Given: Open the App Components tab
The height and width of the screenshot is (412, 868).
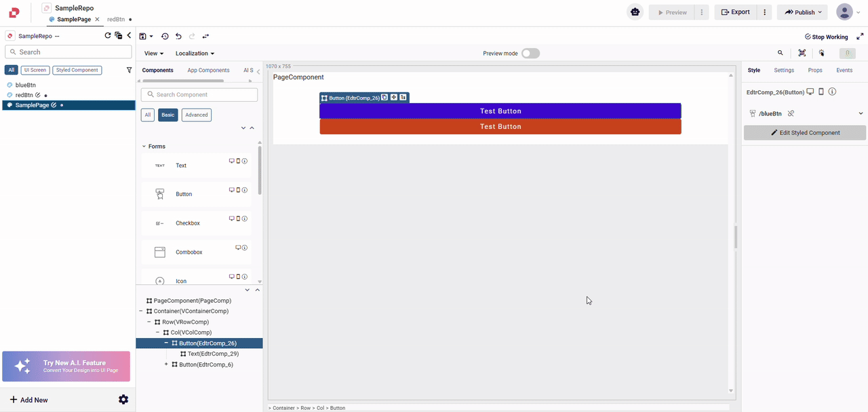Looking at the screenshot, I should tap(208, 71).
